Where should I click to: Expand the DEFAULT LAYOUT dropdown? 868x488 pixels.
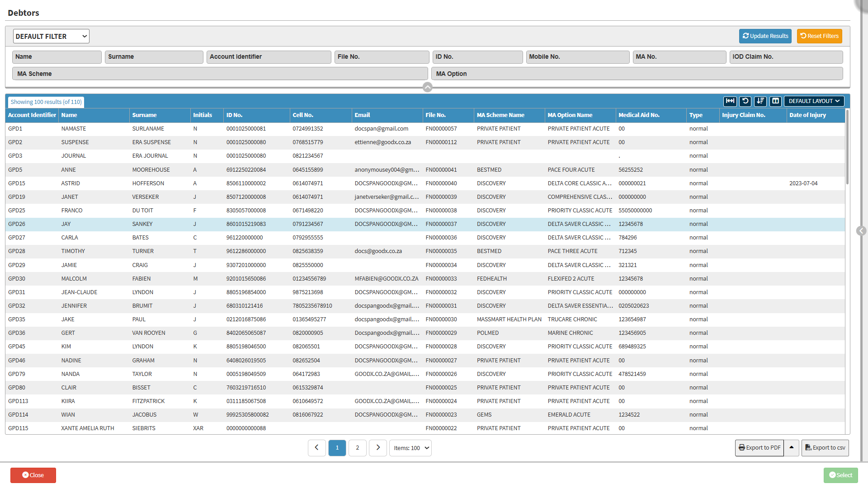(814, 101)
